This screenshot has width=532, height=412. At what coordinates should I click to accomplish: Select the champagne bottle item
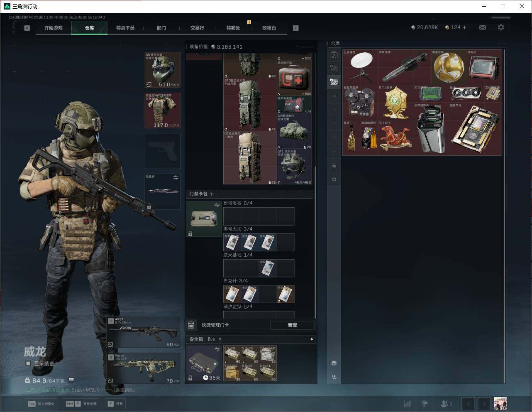point(351,137)
